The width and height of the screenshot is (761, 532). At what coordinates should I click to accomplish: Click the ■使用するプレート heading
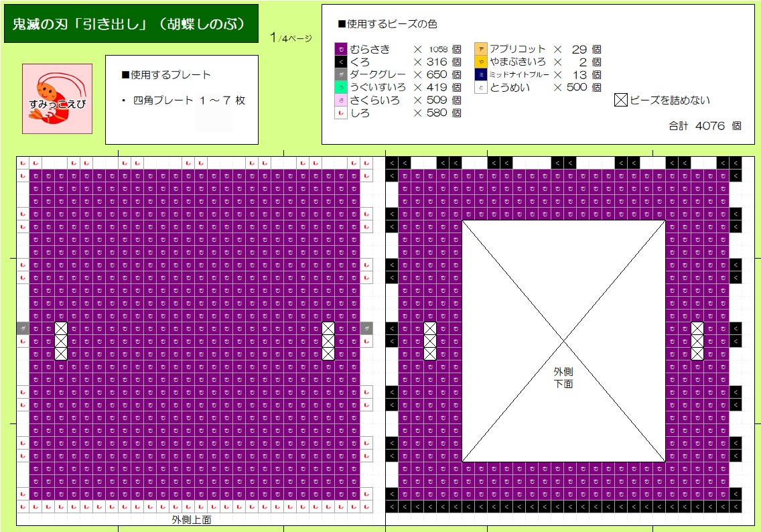tap(165, 75)
